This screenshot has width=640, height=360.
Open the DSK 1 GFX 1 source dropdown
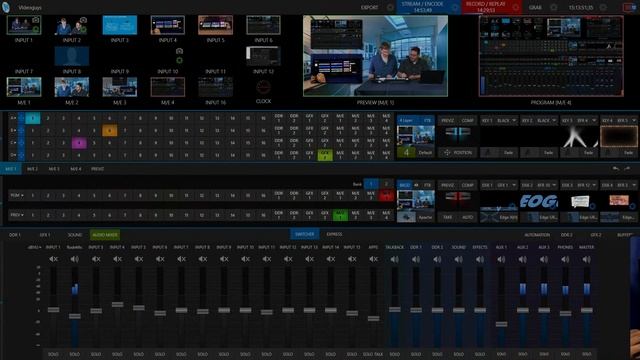click(513, 185)
